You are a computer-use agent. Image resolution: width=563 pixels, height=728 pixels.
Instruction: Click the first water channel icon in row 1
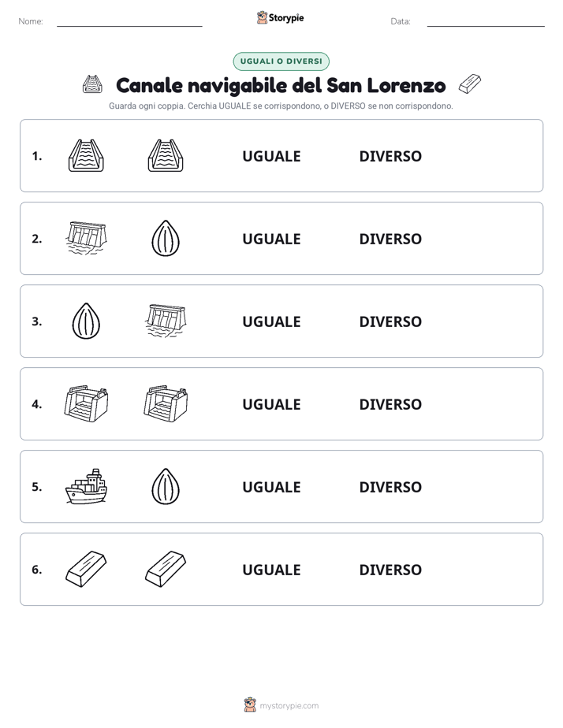(87, 155)
